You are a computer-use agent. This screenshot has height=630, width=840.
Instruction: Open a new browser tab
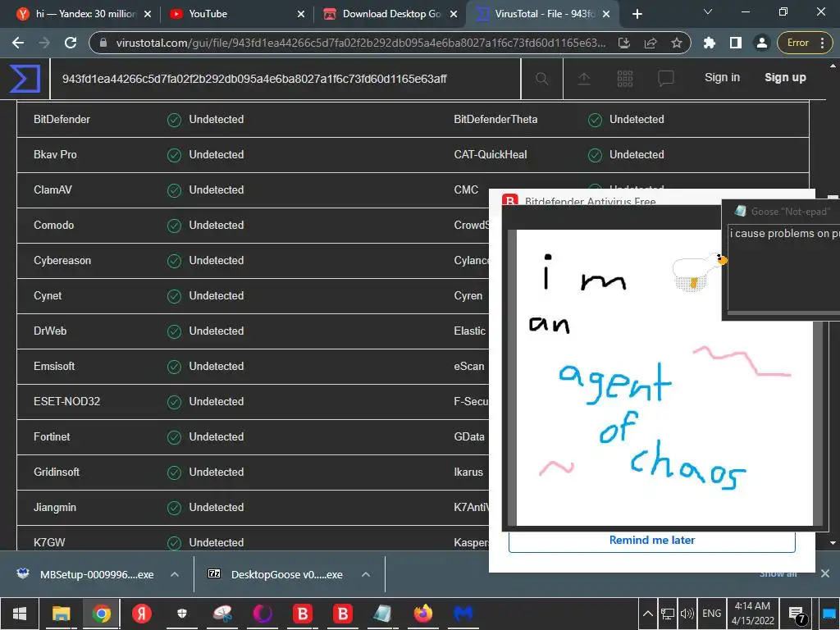(637, 14)
